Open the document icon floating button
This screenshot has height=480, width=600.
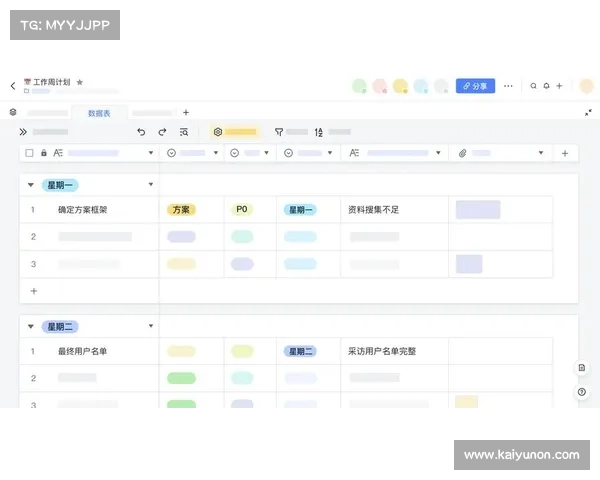[x=582, y=368]
